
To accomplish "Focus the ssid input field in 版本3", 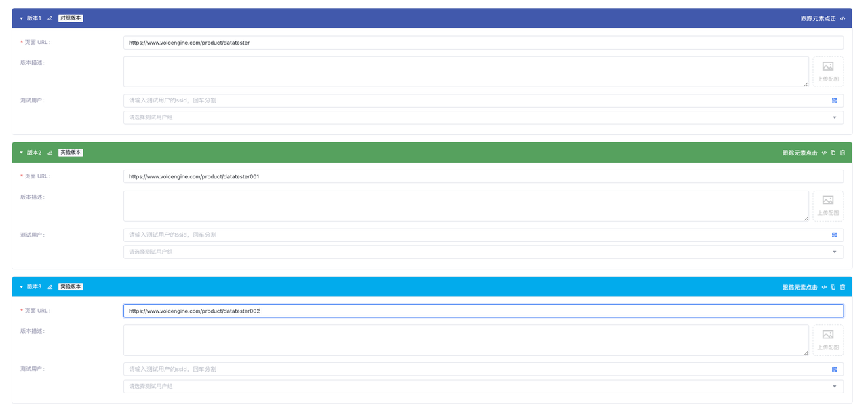I will click(484, 370).
